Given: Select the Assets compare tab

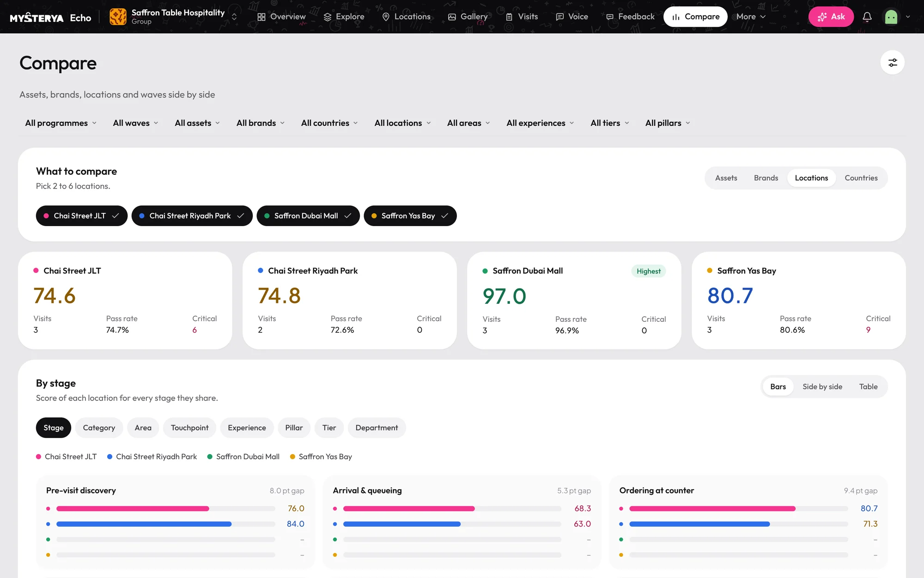Looking at the screenshot, I should click(726, 178).
